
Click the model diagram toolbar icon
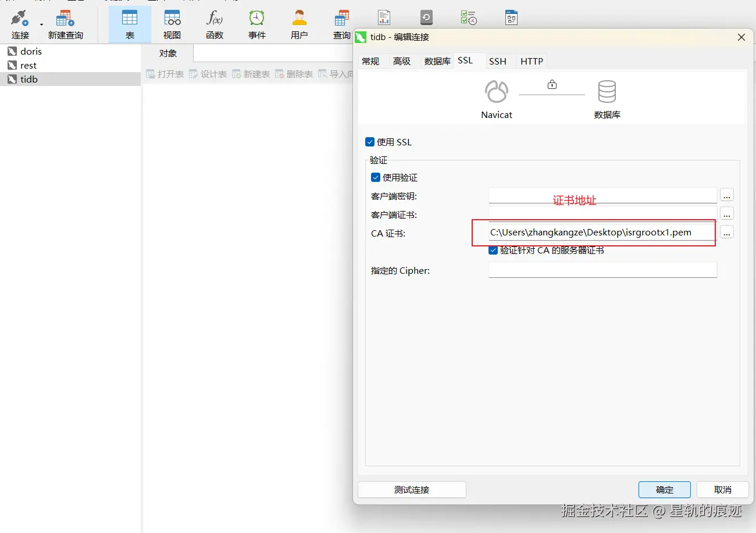coord(511,17)
